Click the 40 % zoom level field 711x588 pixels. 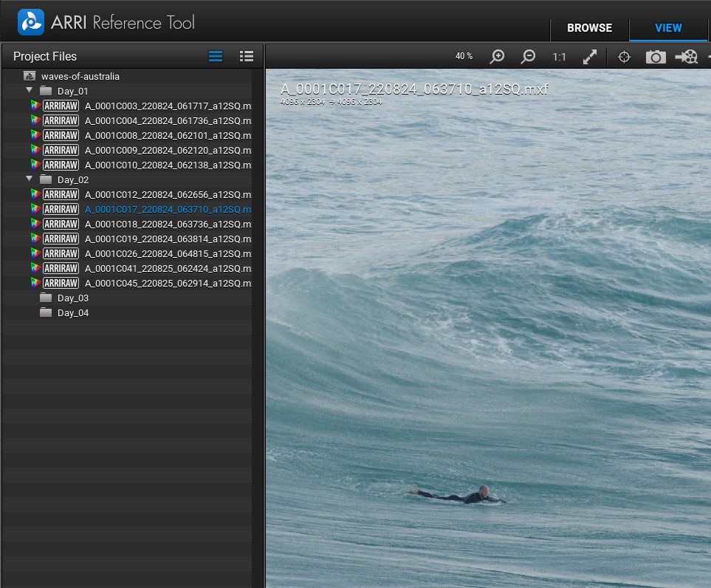464,57
